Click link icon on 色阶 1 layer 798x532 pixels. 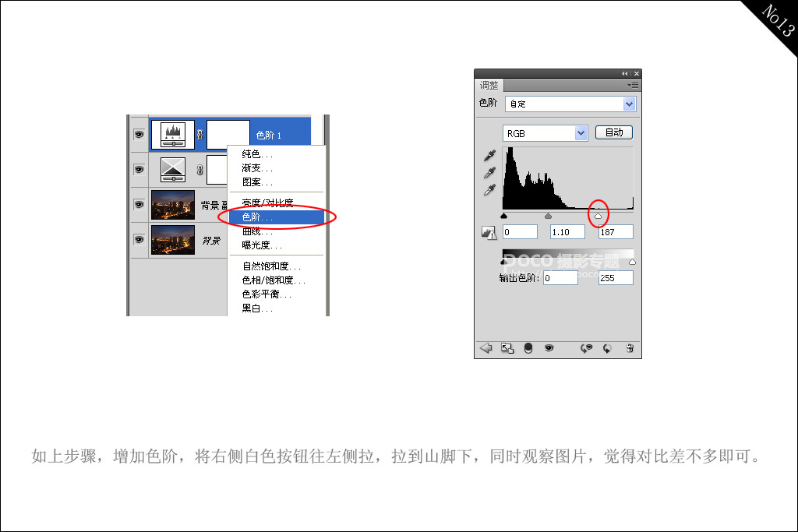[200, 135]
